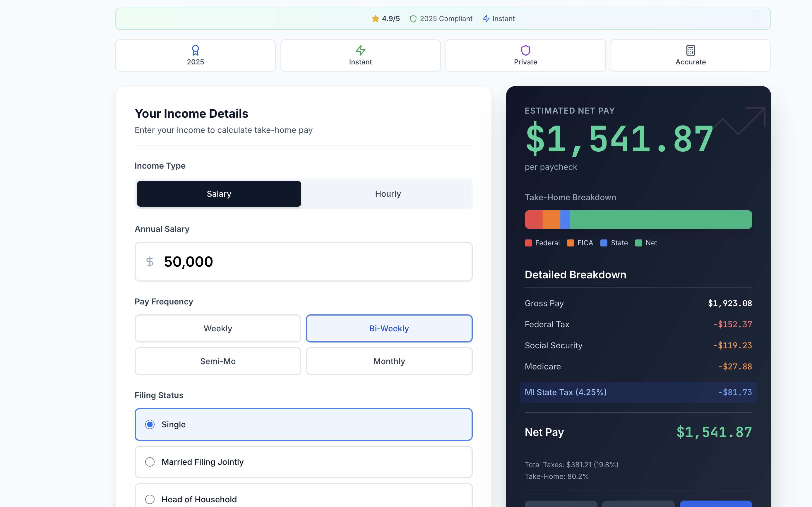The height and width of the screenshot is (507, 812).
Task: Click the green lightning icon on Instant card
Action: coord(360,50)
